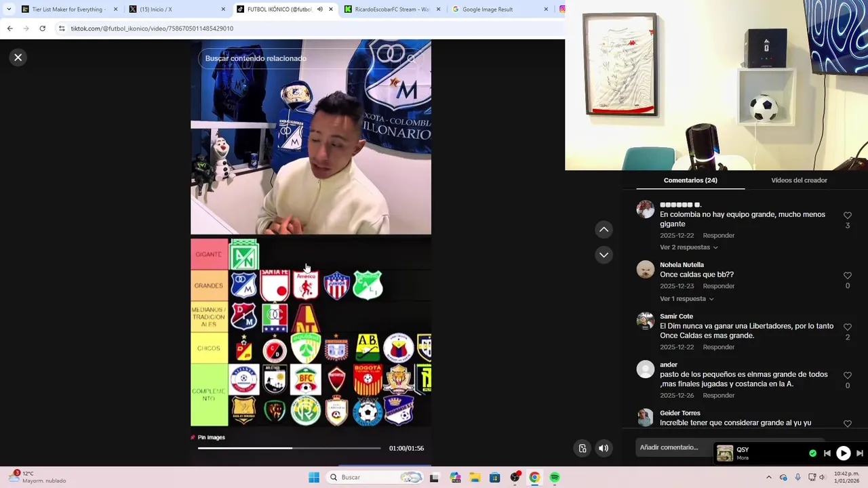
Task: Reload the page
Action: coord(42,28)
